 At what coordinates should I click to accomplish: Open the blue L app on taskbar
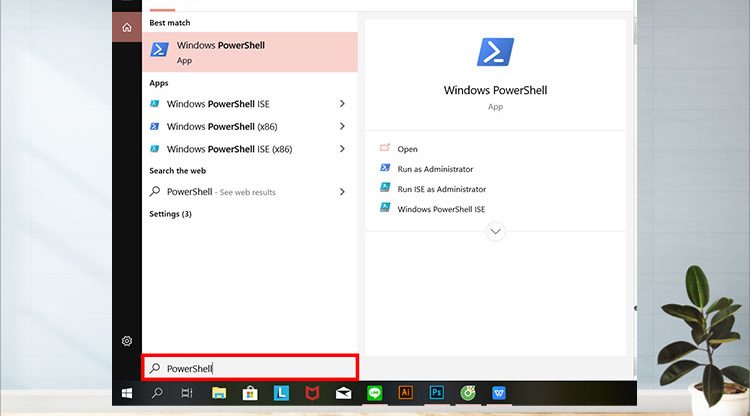281,393
